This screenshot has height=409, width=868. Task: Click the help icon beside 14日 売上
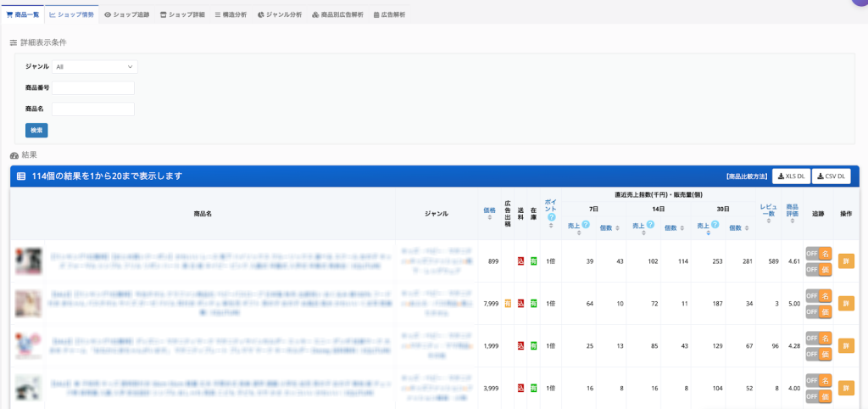(x=650, y=225)
